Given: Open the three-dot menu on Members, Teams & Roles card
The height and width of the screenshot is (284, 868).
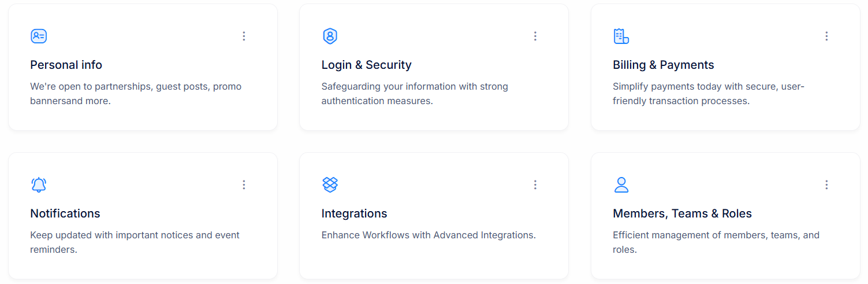Looking at the screenshot, I should 826,185.
